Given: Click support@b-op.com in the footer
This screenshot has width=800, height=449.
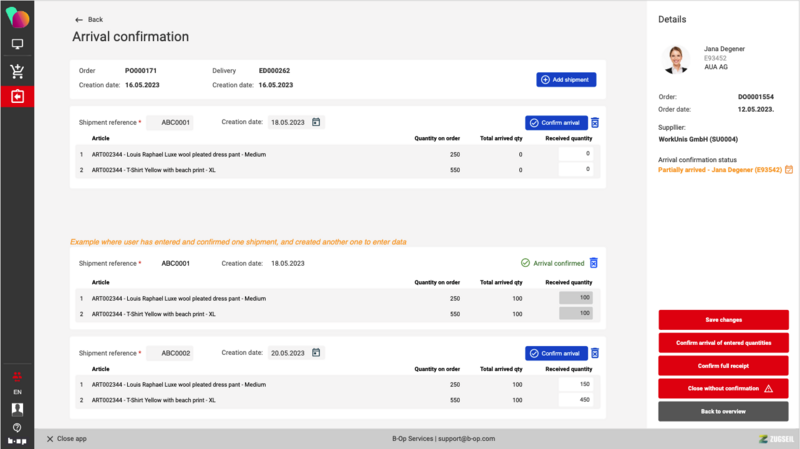Looking at the screenshot, I should coord(466,439).
